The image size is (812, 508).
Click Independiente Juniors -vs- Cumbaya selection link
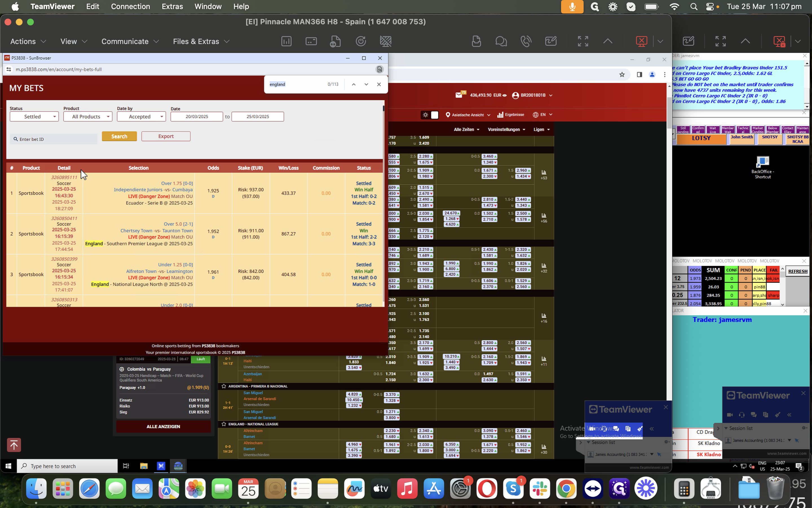pos(153,189)
